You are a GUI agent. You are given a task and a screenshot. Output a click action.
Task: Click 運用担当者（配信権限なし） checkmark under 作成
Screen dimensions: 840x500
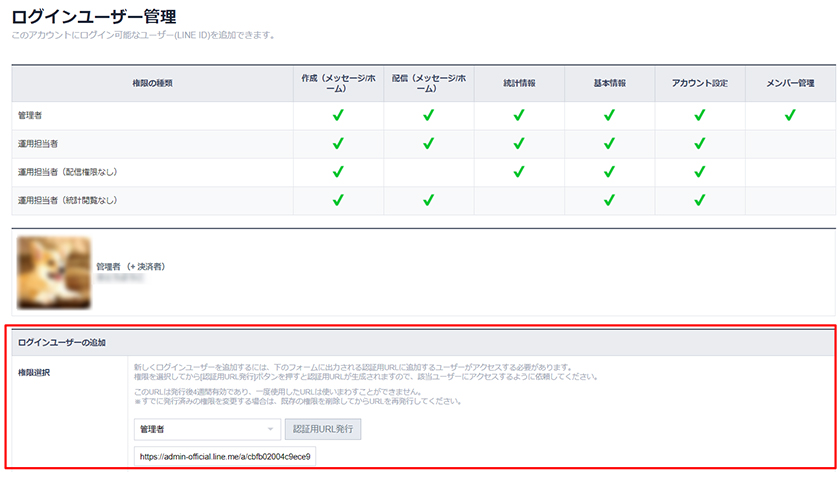pyautogui.click(x=338, y=172)
